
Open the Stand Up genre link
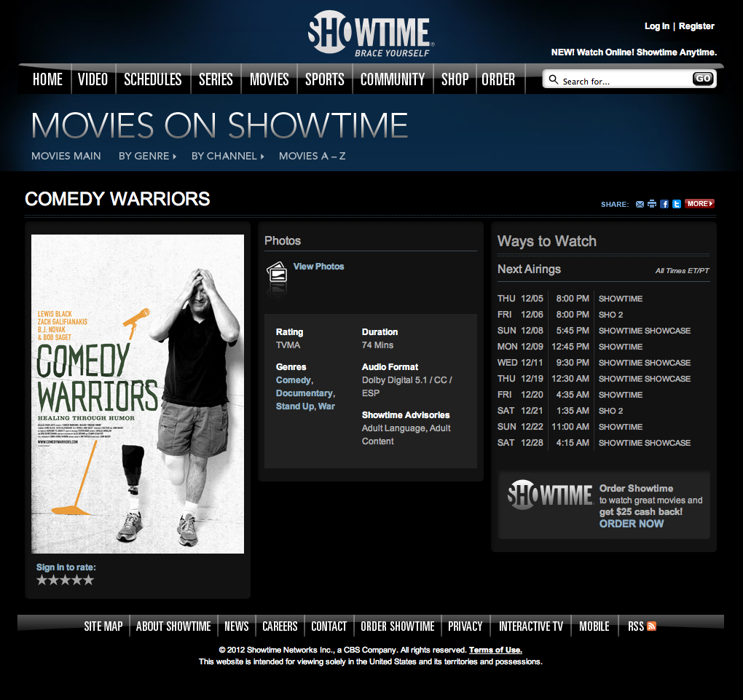pos(295,406)
